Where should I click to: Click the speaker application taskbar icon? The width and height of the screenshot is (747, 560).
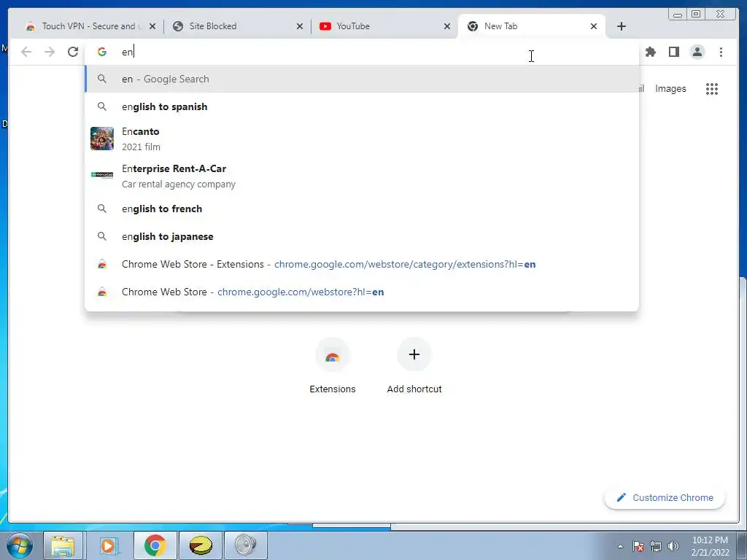[245, 545]
